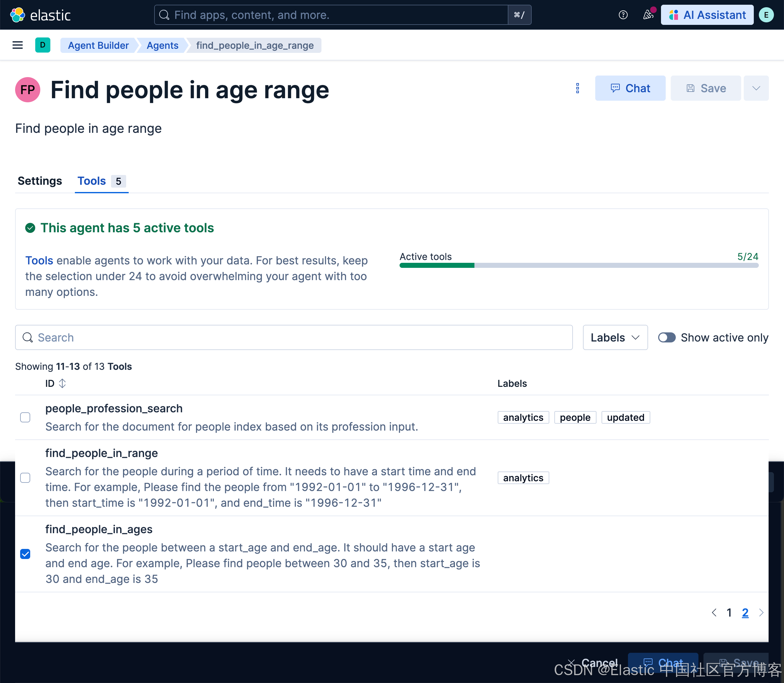Go to previous page arrow
784x683 pixels.
[714, 612]
